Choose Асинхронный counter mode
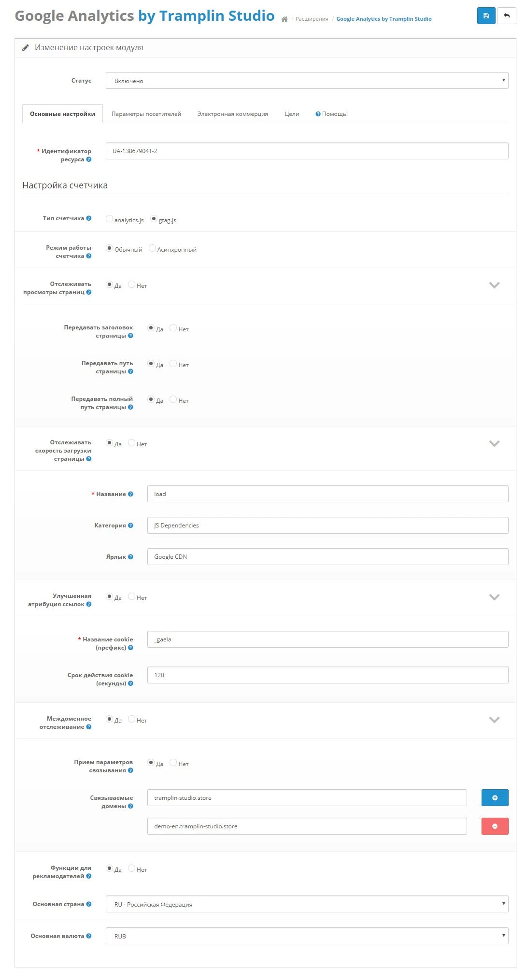Image resolution: width=526 pixels, height=980 pixels. [x=152, y=248]
